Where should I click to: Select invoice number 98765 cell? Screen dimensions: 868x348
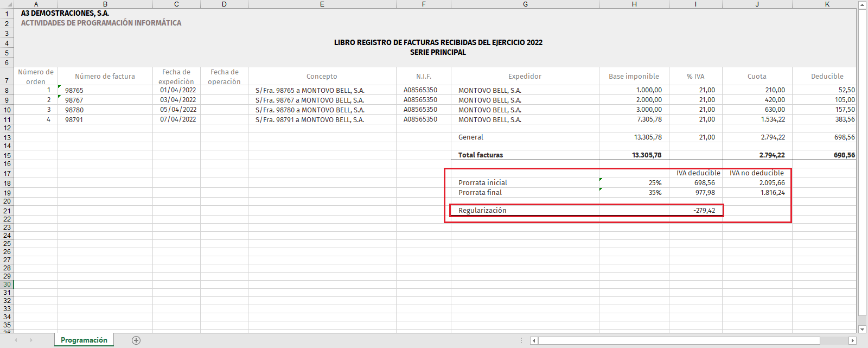coord(105,90)
